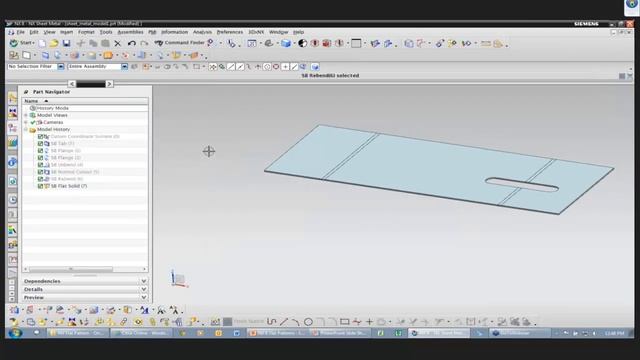The image size is (640, 360).
Task: Click the Point plus sketch icon
Action: point(369,322)
